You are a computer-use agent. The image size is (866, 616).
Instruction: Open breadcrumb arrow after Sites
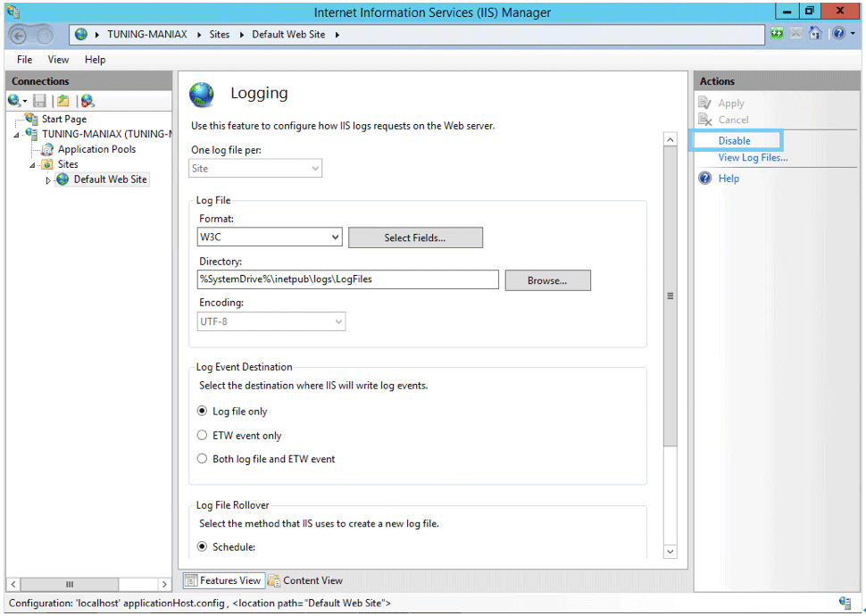pyautogui.click(x=241, y=35)
